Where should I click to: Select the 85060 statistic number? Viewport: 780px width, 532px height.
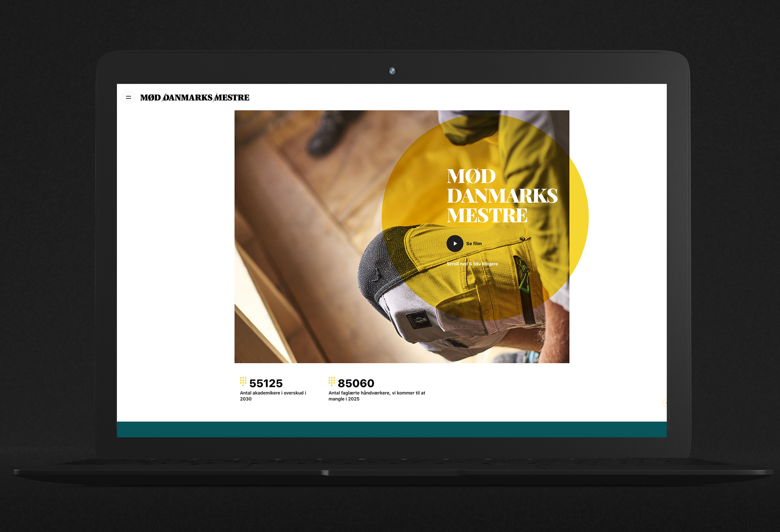click(x=356, y=383)
